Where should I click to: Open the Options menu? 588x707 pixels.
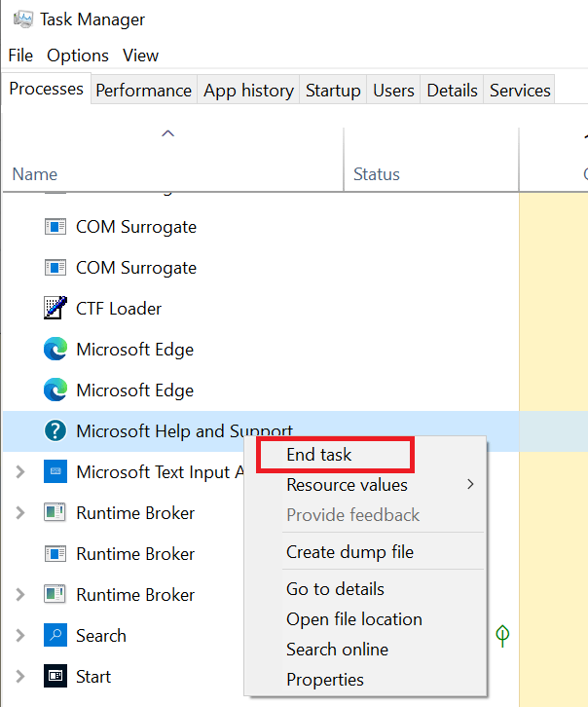point(78,56)
